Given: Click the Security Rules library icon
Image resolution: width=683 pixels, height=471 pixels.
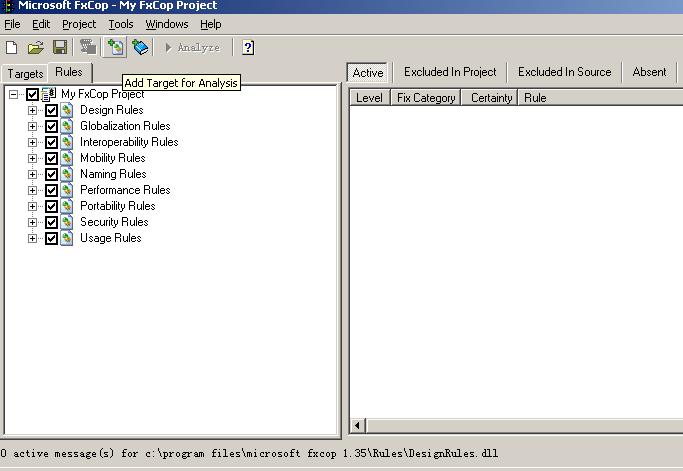Looking at the screenshot, I should click(x=66, y=222).
